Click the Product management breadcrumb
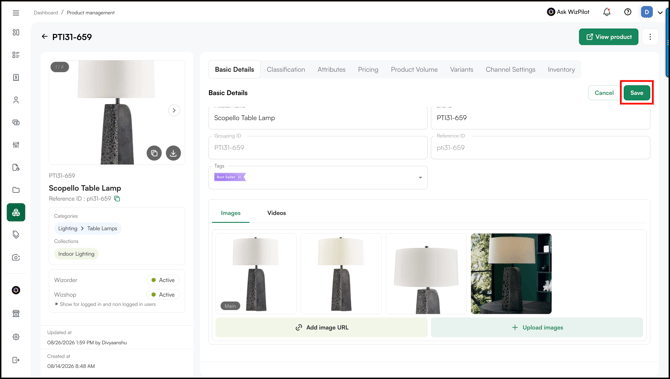Screen dimensions: 670x379 (x=91, y=13)
